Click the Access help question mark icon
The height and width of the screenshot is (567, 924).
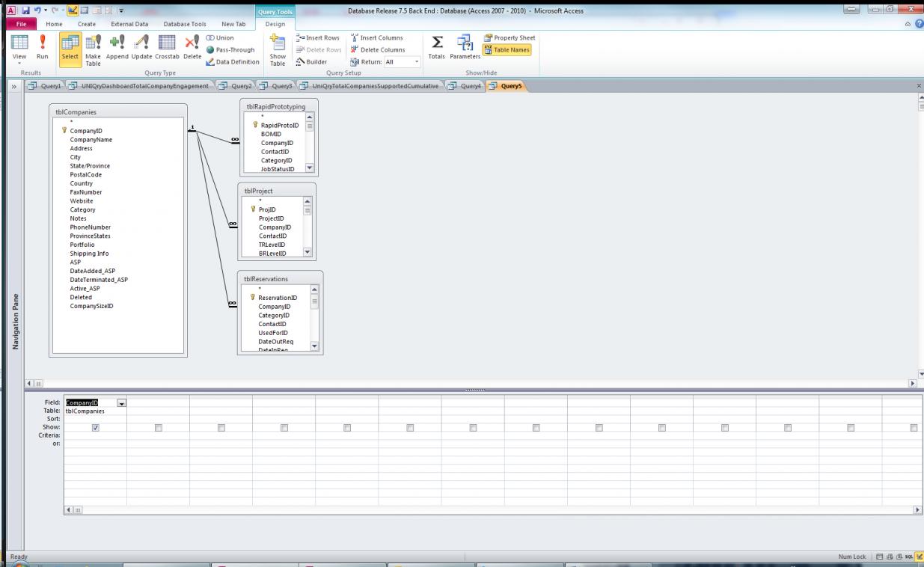(918, 24)
